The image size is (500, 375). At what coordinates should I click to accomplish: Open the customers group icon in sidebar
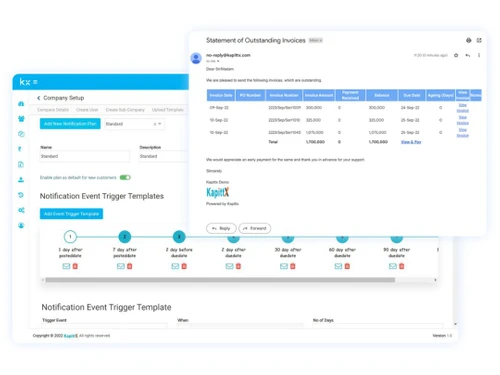[x=21, y=119]
